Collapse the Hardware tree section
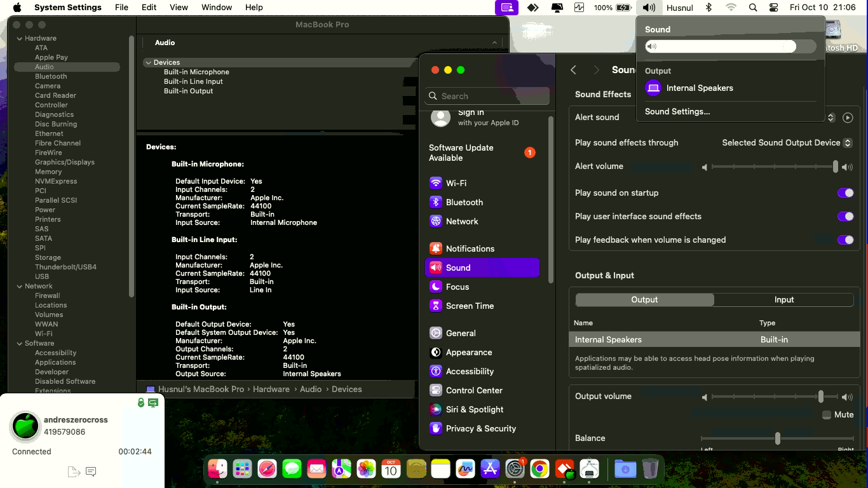The height and width of the screenshot is (488, 868). coord(20,38)
